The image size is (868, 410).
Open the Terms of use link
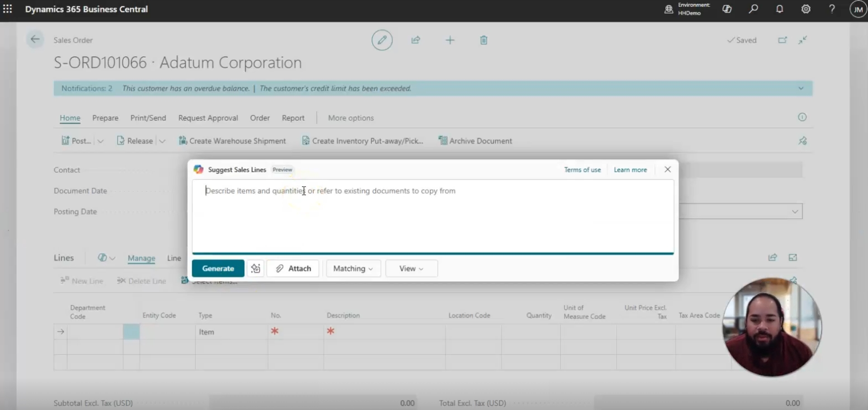click(x=582, y=170)
